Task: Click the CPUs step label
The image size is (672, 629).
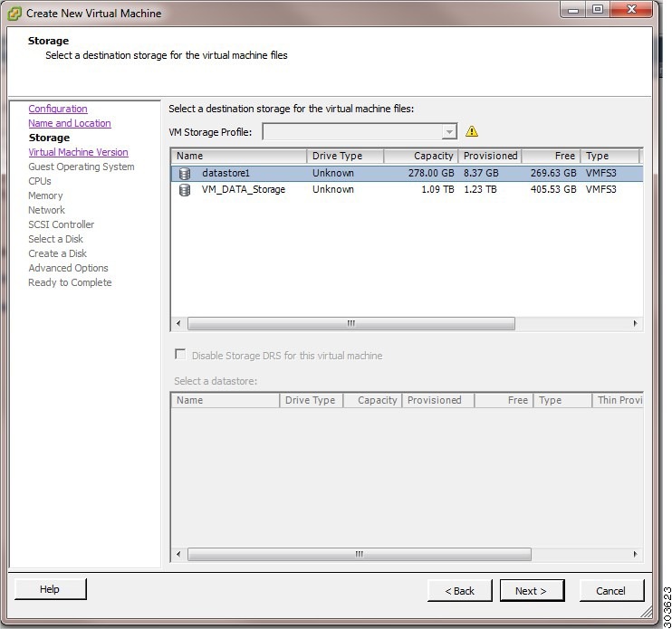Action: pyautogui.click(x=40, y=182)
